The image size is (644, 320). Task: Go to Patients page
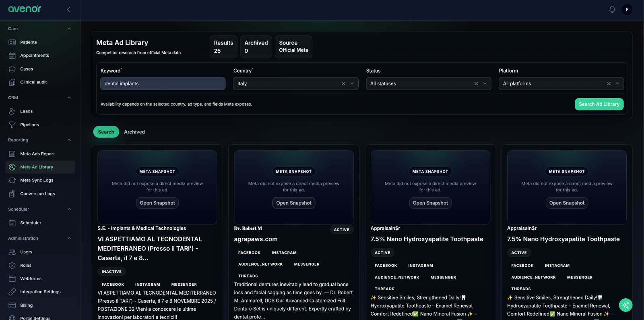(40, 42)
